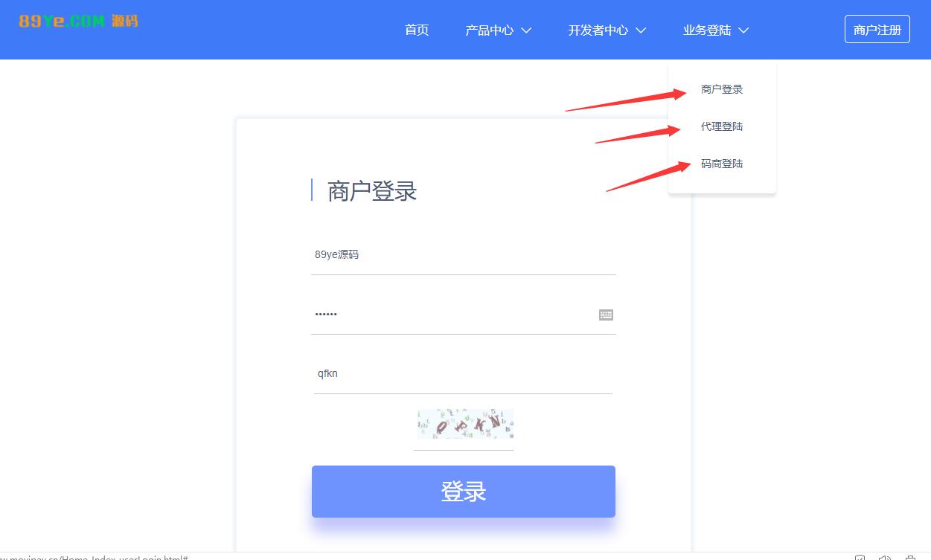This screenshot has height=560, width=931.
Task: Focus the username field containing 89ye源码
Action: tap(464, 255)
